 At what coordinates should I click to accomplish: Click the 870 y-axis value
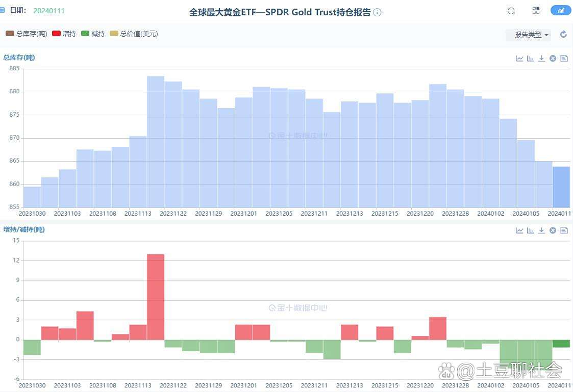coord(15,138)
